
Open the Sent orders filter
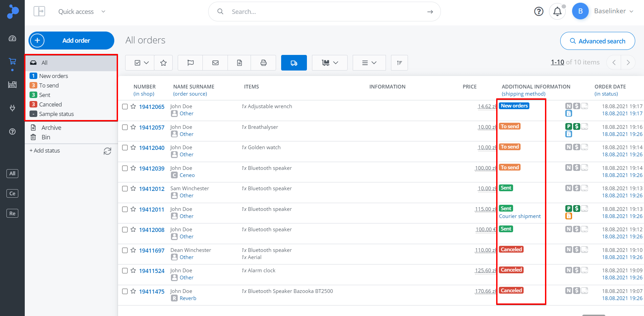pyautogui.click(x=44, y=95)
